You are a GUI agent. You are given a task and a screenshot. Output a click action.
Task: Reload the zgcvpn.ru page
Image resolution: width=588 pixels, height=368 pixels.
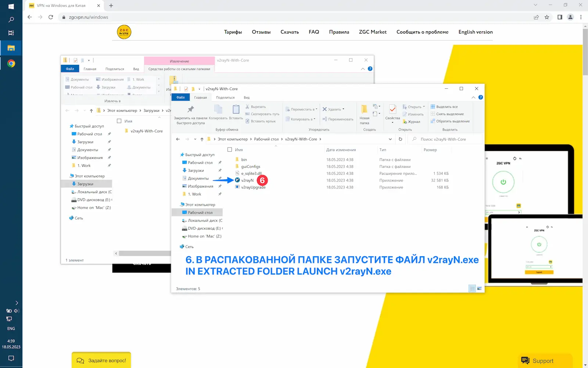(51, 17)
